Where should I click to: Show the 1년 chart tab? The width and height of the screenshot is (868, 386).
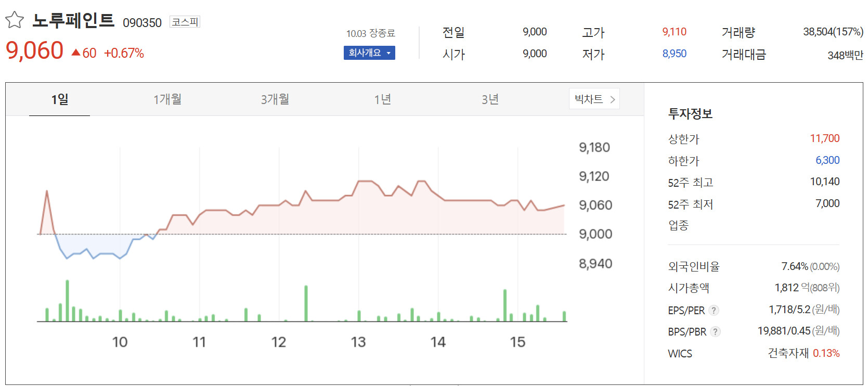[382, 99]
